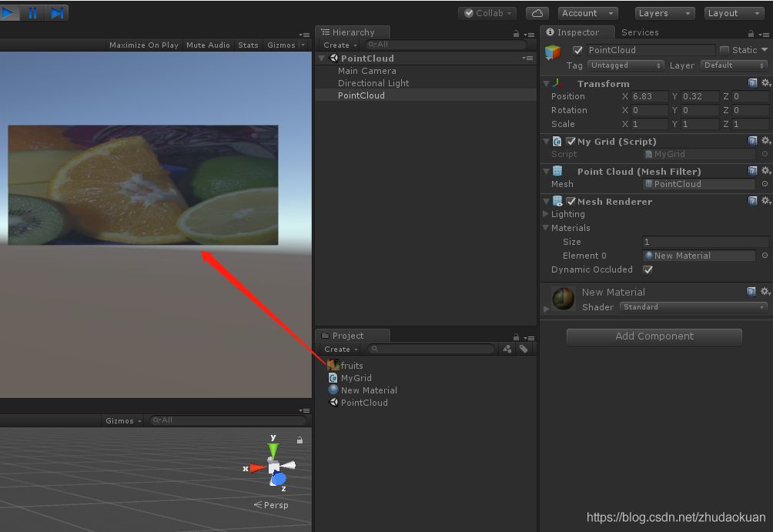Switch to the Inspector tab

[577, 32]
